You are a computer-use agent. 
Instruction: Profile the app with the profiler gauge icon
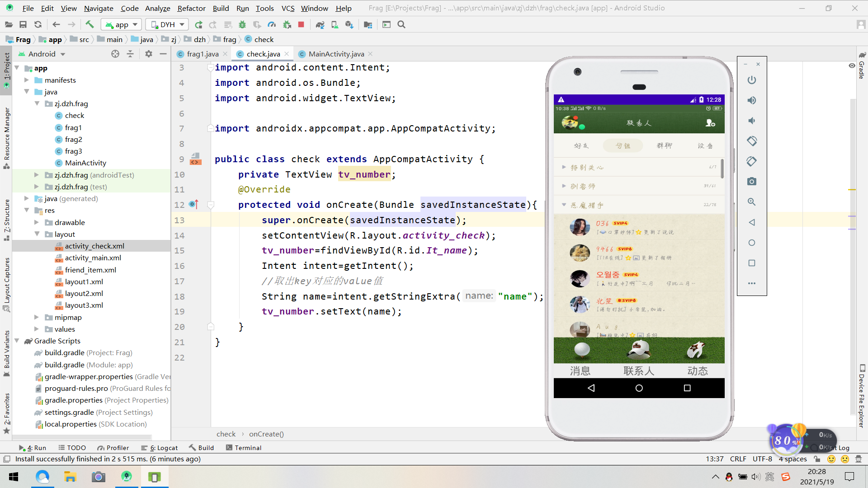pos(272,24)
